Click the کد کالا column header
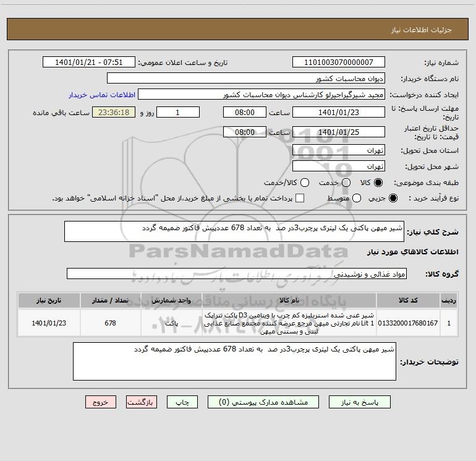Screen dimensions: 476x461 tap(408, 300)
